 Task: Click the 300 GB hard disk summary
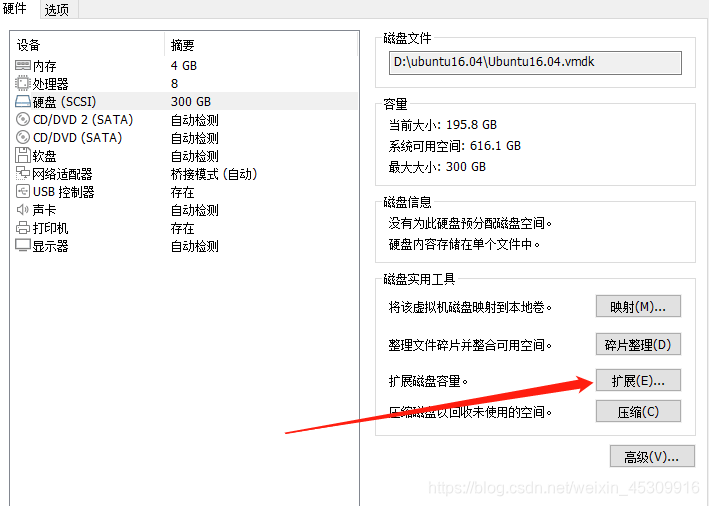pos(191,102)
